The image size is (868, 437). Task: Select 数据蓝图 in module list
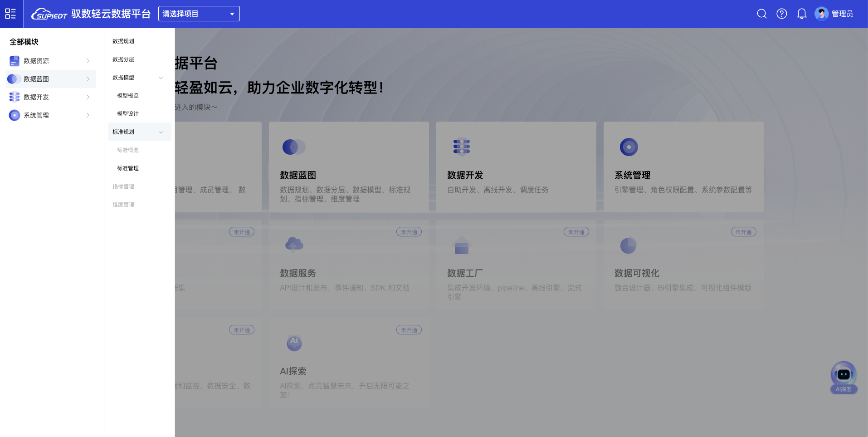click(x=51, y=79)
